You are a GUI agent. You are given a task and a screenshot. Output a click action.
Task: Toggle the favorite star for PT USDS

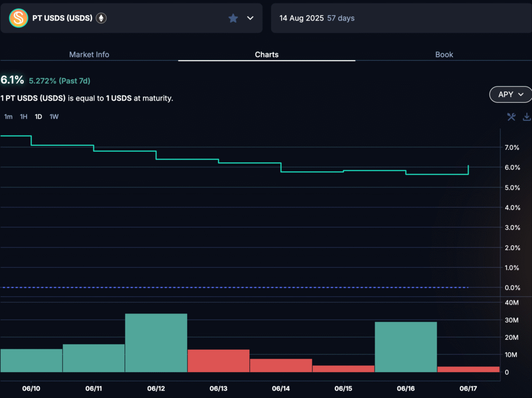pyautogui.click(x=233, y=18)
